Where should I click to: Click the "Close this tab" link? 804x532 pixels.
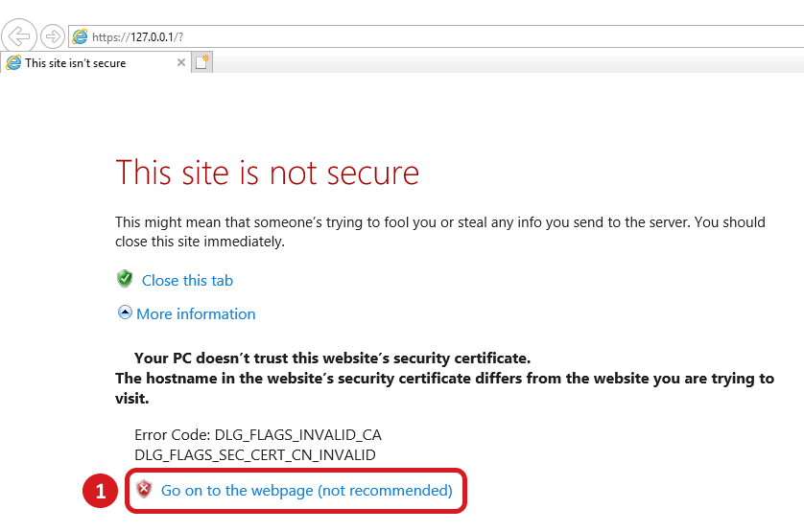tap(187, 280)
